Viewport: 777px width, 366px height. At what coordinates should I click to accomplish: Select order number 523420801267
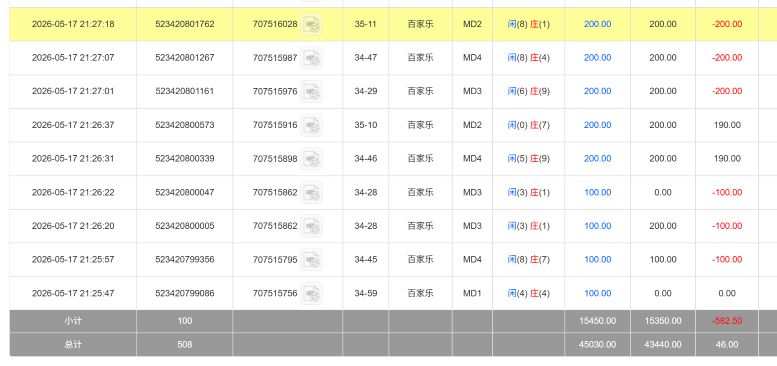(x=185, y=57)
